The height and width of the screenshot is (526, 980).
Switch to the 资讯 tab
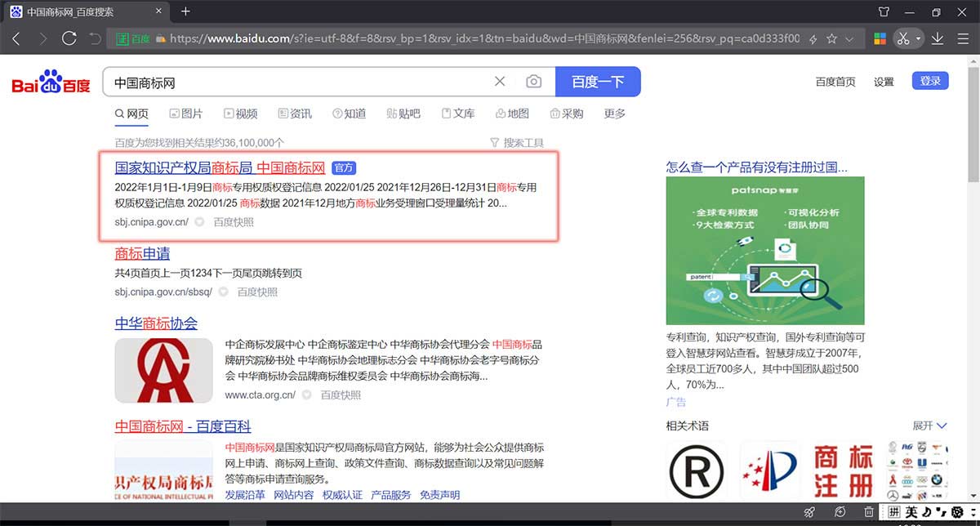pos(295,114)
